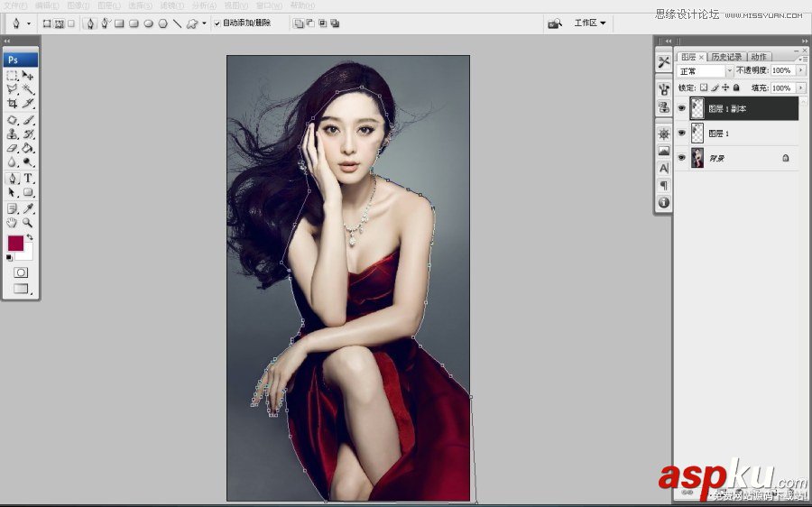The height and width of the screenshot is (507, 812).
Task: Select the Slice tool
Action: coord(28,103)
